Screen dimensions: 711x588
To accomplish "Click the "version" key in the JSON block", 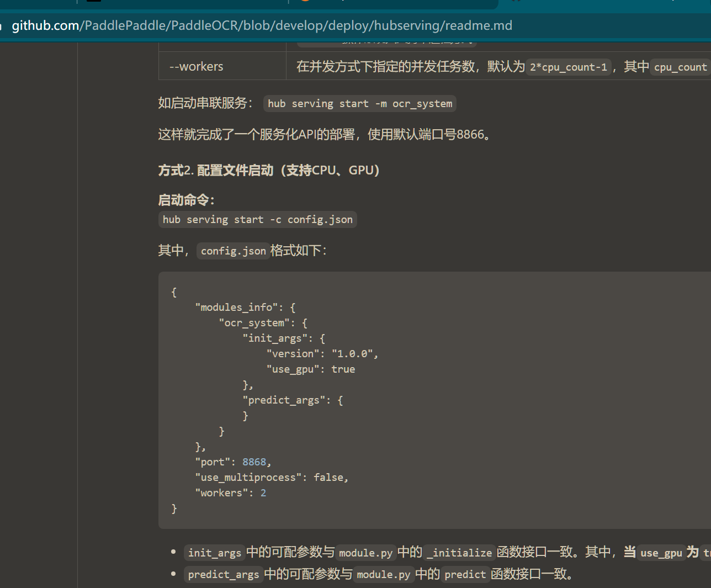I will (x=293, y=354).
